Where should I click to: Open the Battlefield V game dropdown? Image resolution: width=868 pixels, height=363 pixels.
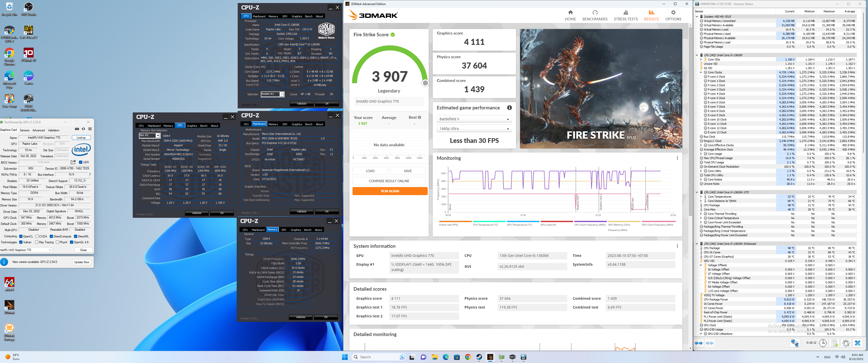pos(474,119)
